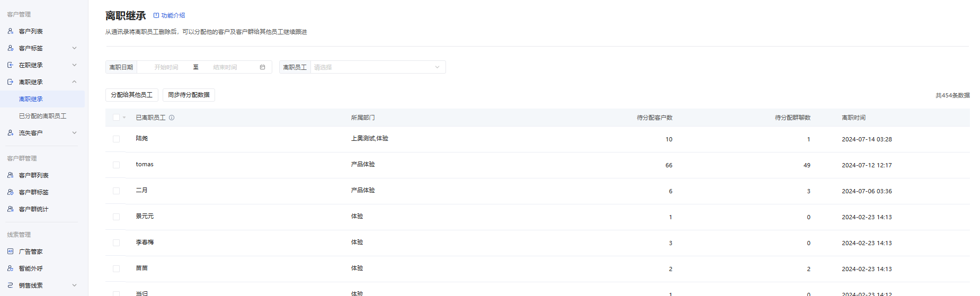980x296 pixels.
Task: Click the 客户标签 sidebar icon
Action: (x=10, y=48)
